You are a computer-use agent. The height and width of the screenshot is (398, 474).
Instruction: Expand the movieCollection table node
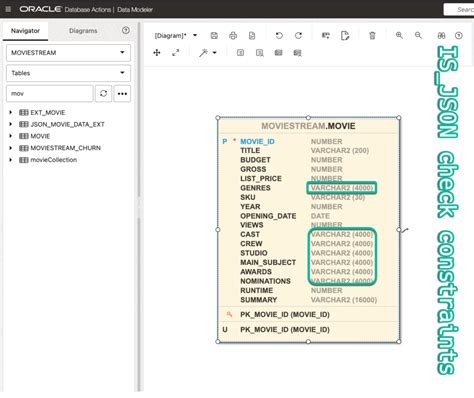[10, 160]
